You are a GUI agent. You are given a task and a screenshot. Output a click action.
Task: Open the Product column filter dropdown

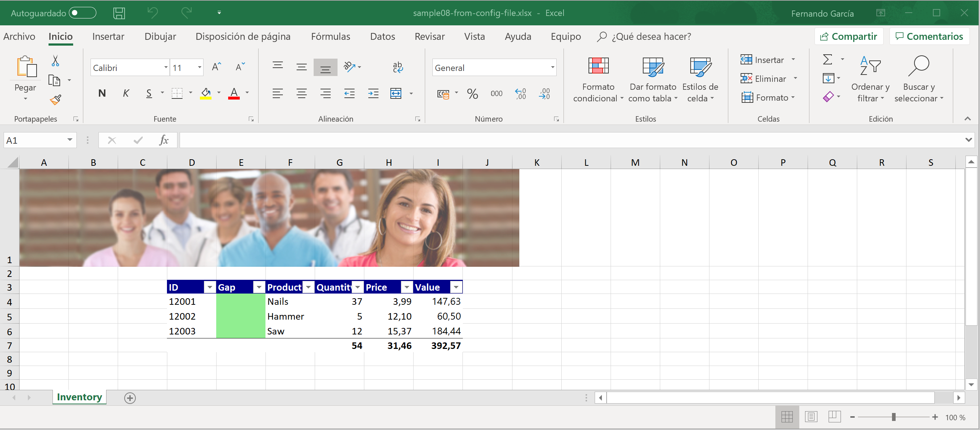tap(308, 287)
